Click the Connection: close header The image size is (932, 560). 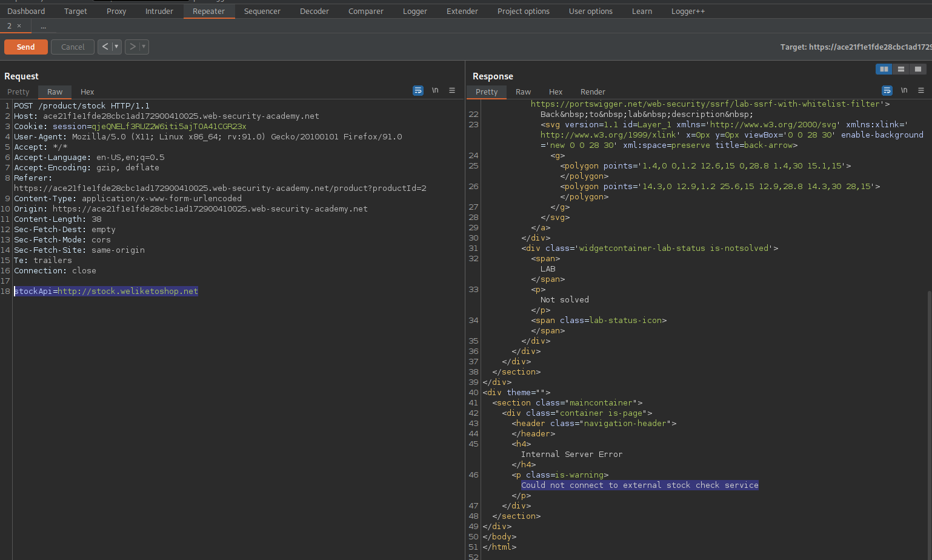coord(55,271)
